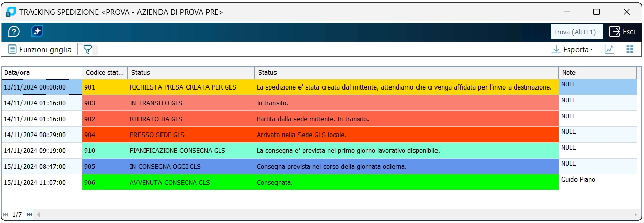Select the AVVENUTA CONSEGNA GLS row
Screen dimensions: 644x223
click(319, 182)
